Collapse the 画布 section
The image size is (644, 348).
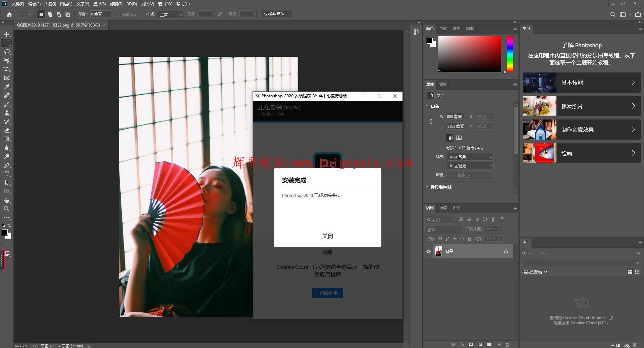click(x=427, y=106)
